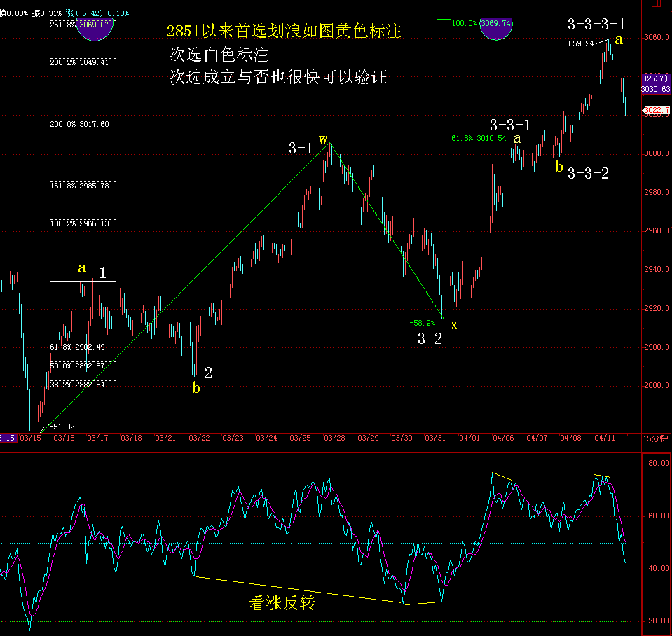Click the yellow 2851以来首选划浪 annotation title
The width and height of the screenshot is (672, 636).
pyautogui.click(x=283, y=32)
